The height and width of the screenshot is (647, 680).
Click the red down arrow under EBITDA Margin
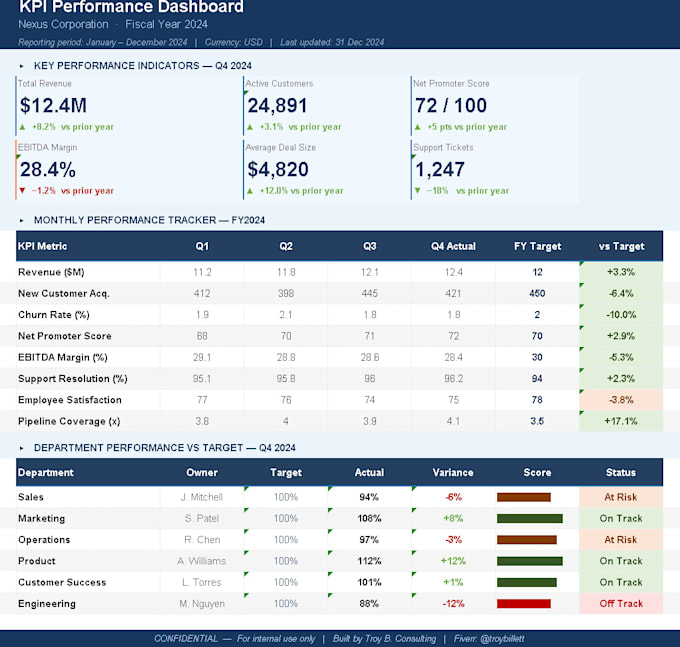[23, 190]
